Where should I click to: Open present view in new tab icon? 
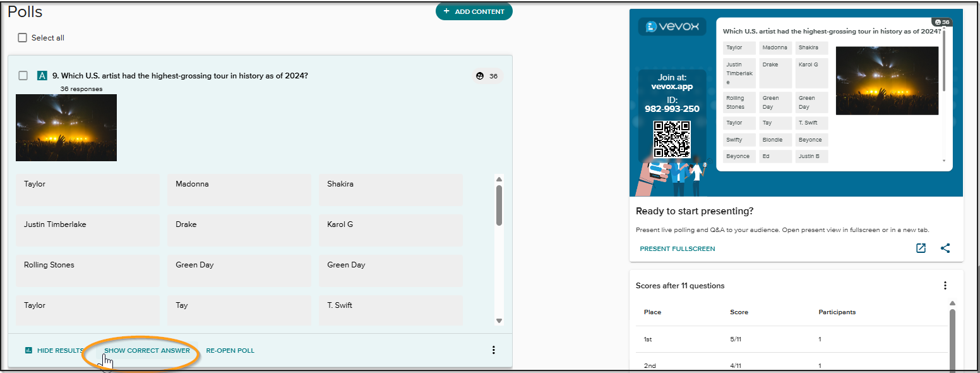pos(921,248)
